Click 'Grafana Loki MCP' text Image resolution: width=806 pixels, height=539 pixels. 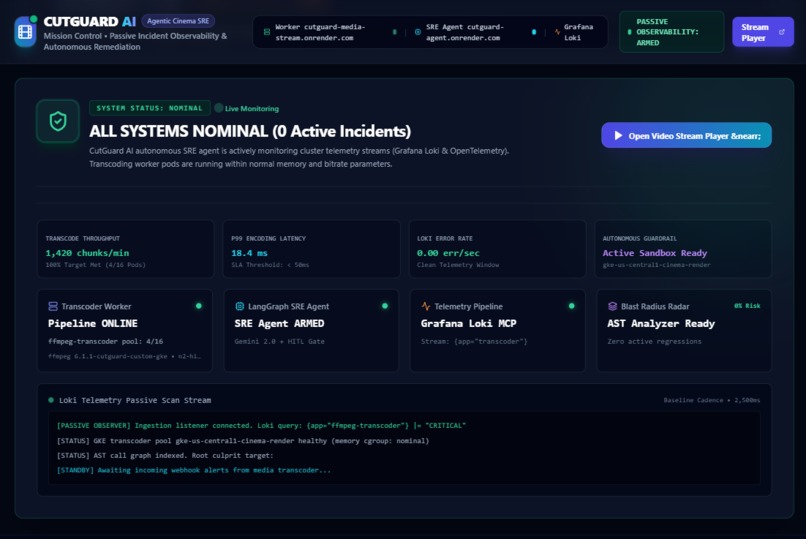click(469, 323)
